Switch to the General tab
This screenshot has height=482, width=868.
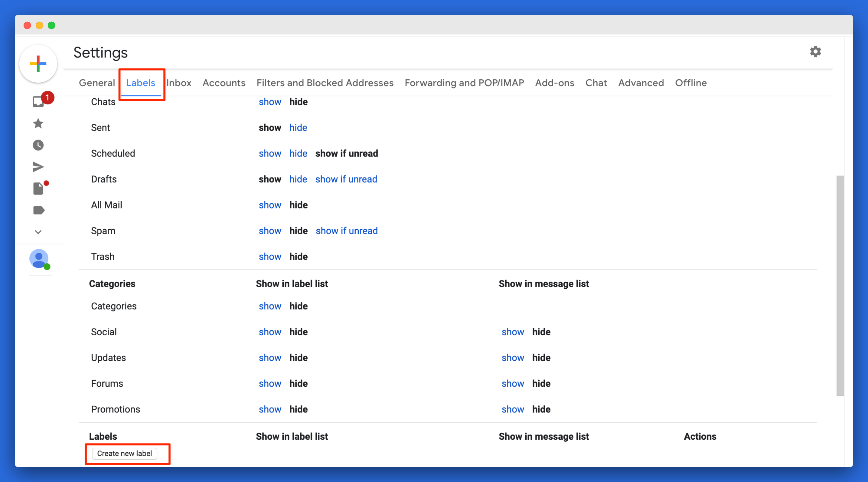point(97,83)
